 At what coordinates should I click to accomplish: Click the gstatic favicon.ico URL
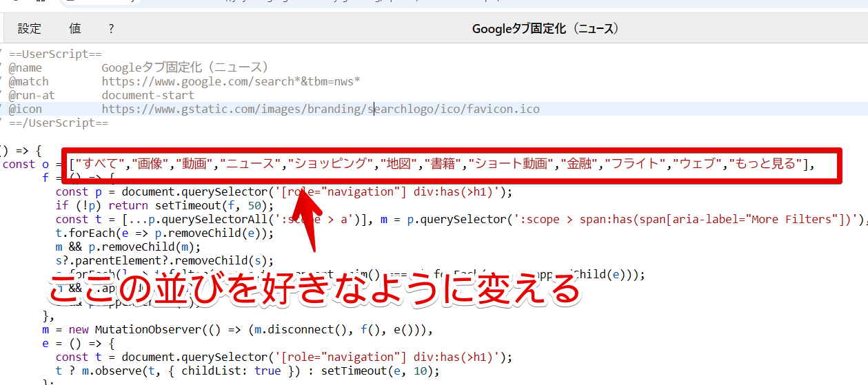pos(321,109)
